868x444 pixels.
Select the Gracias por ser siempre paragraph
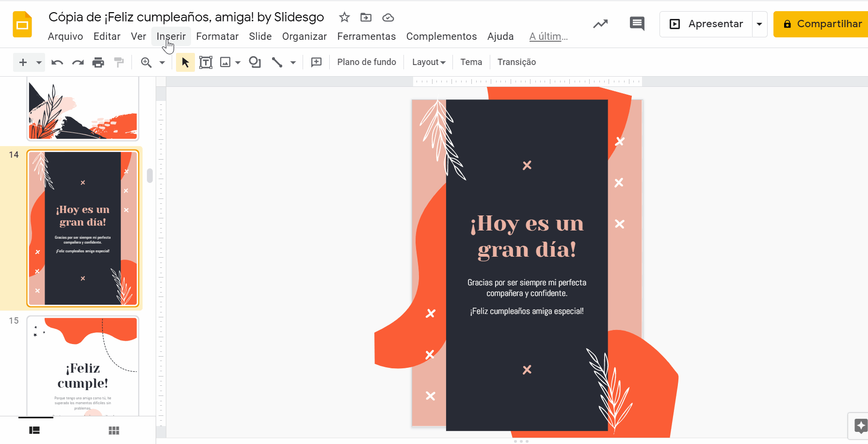click(527, 288)
